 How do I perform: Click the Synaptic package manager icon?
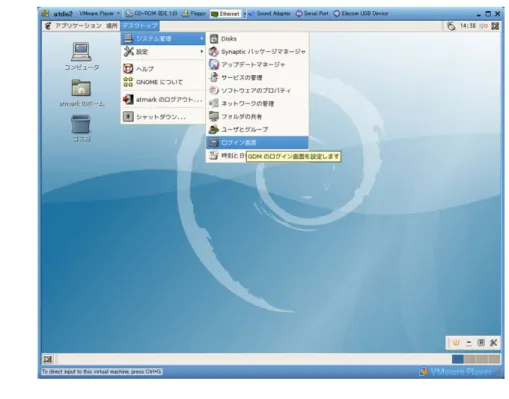[214, 52]
